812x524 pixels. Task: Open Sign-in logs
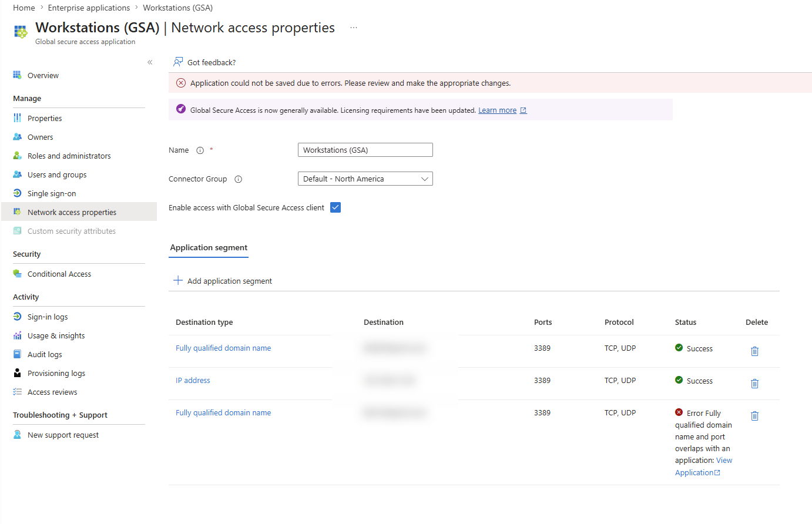point(48,317)
